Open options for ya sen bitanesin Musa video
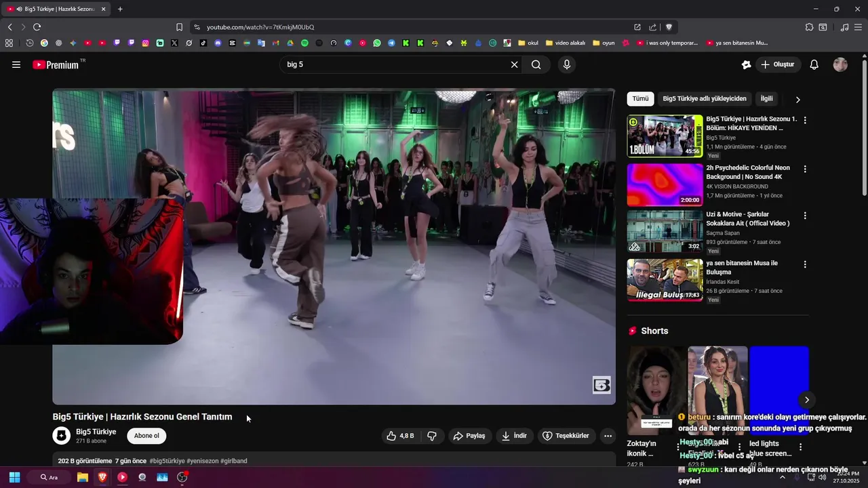 coord(805,264)
